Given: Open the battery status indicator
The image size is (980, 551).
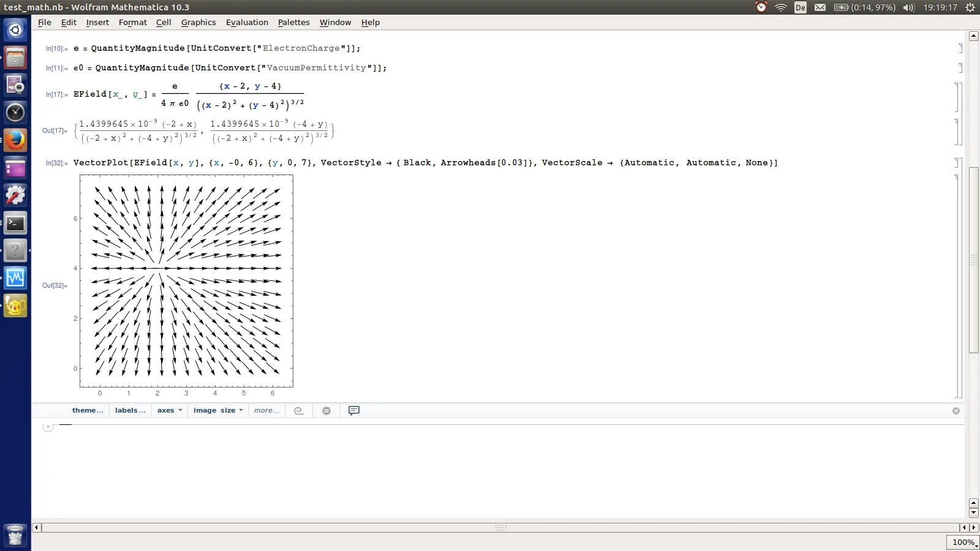Looking at the screenshot, I should pyautogui.click(x=864, y=7).
